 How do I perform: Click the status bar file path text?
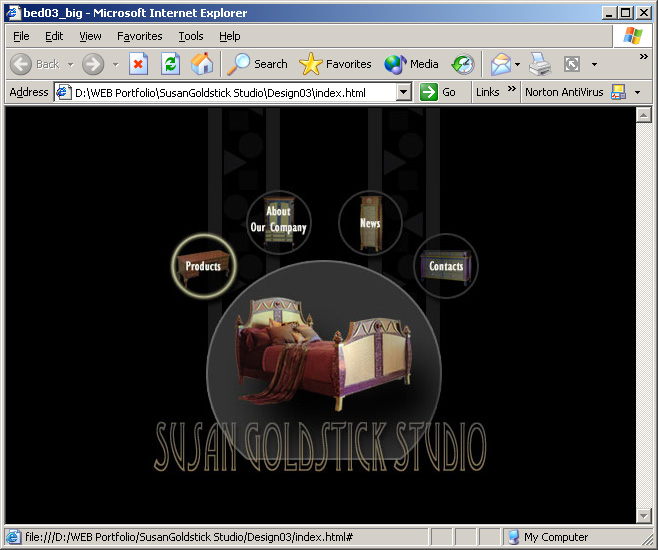(x=189, y=537)
